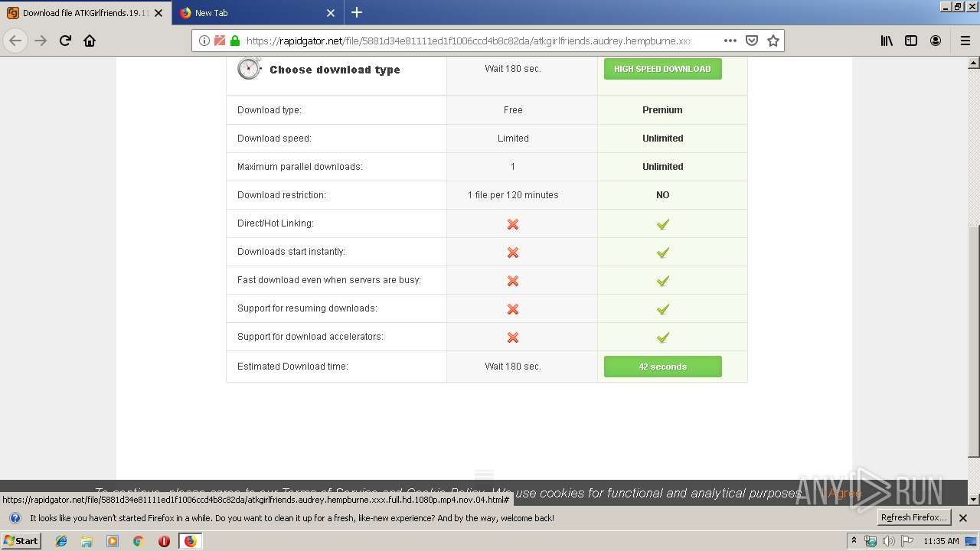The image size is (980, 551).
Task: Click scrollbar up arrow
Action: pyautogui.click(x=973, y=63)
